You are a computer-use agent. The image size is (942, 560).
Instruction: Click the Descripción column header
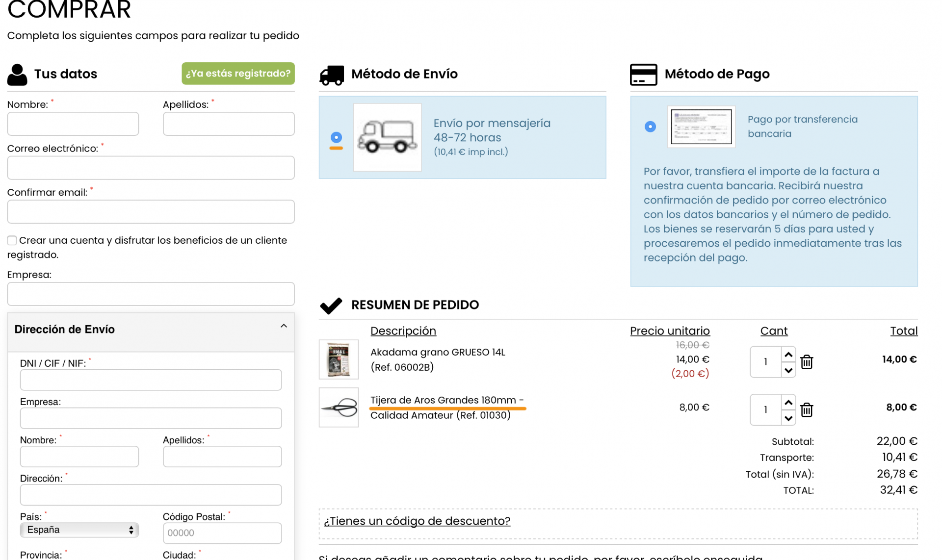403,331
